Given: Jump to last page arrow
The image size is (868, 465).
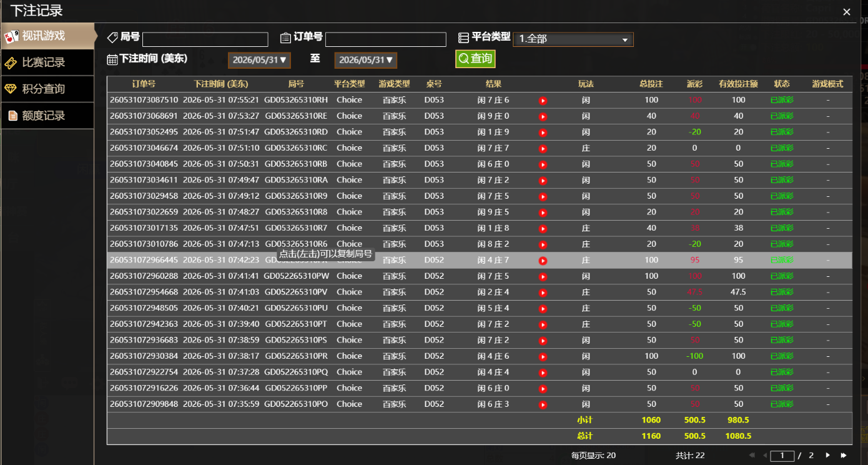Looking at the screenshot, I should (844, 456).
